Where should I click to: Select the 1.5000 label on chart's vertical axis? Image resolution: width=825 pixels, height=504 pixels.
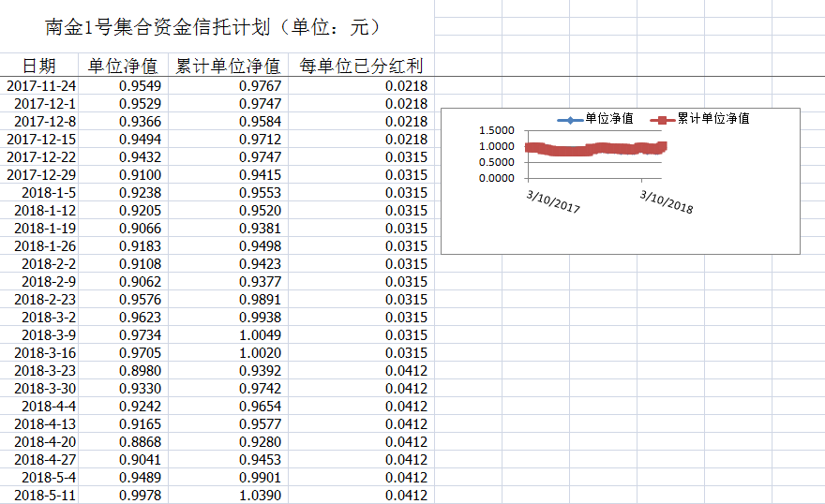coord(497,130)
